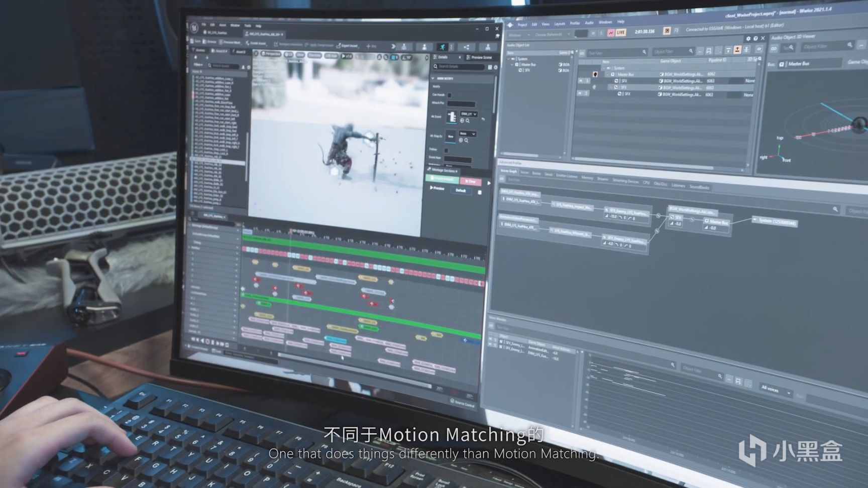Click the Preview button in Montage Sections
The width and height of the screenshot is (868, 488).
click(437, 188)
